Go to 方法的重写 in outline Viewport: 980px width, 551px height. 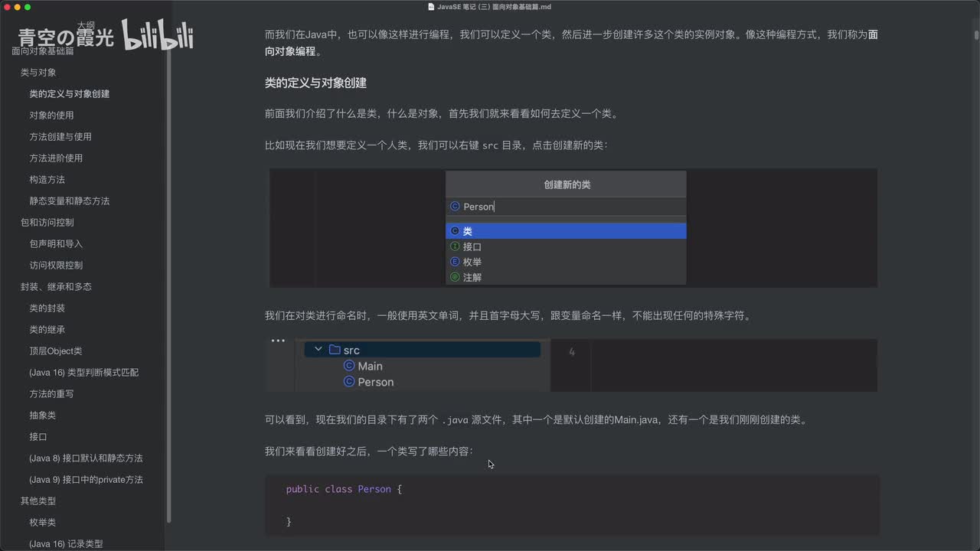(51, 394)
